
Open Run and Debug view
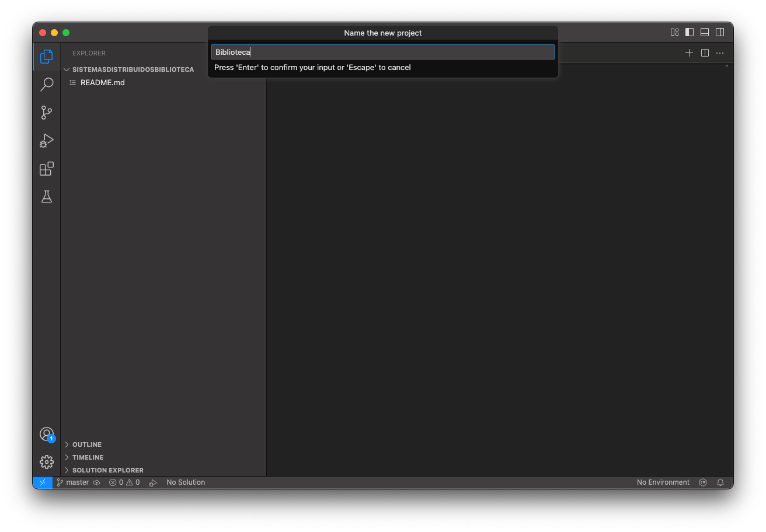47,141
